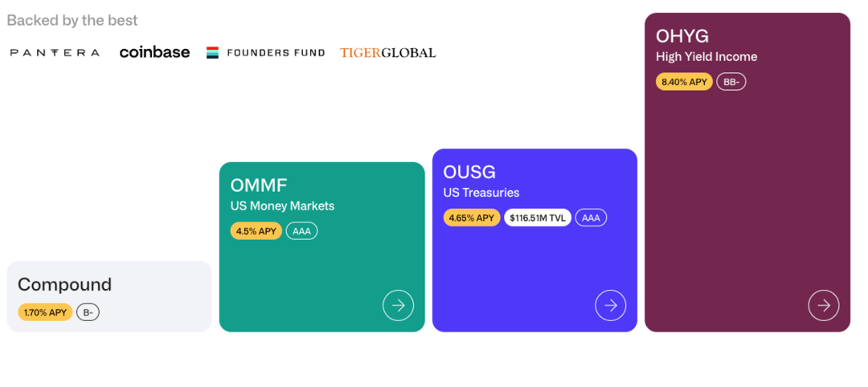
Task: Click the AAA rating badge on OUSG
Action: click(x=591, y=218)
